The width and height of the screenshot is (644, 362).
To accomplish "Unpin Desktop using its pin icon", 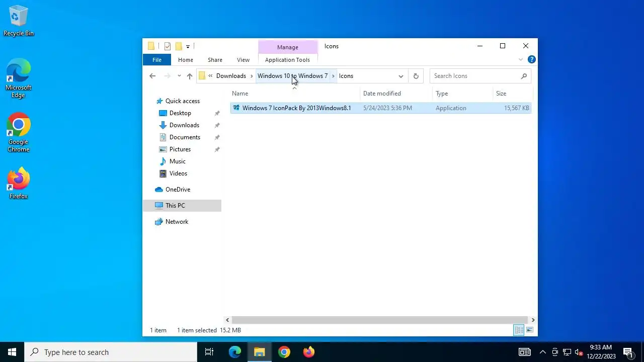I will pyautogui.click(x=217, y=113).
